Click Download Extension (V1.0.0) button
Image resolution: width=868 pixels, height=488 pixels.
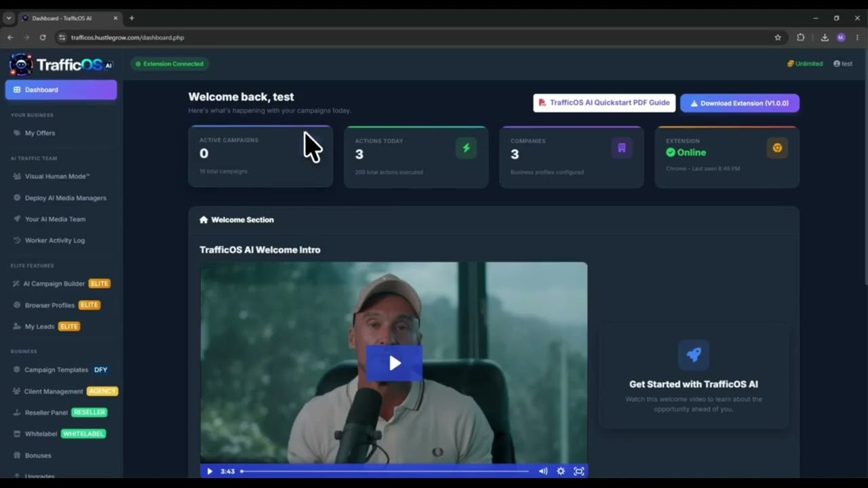740,103
